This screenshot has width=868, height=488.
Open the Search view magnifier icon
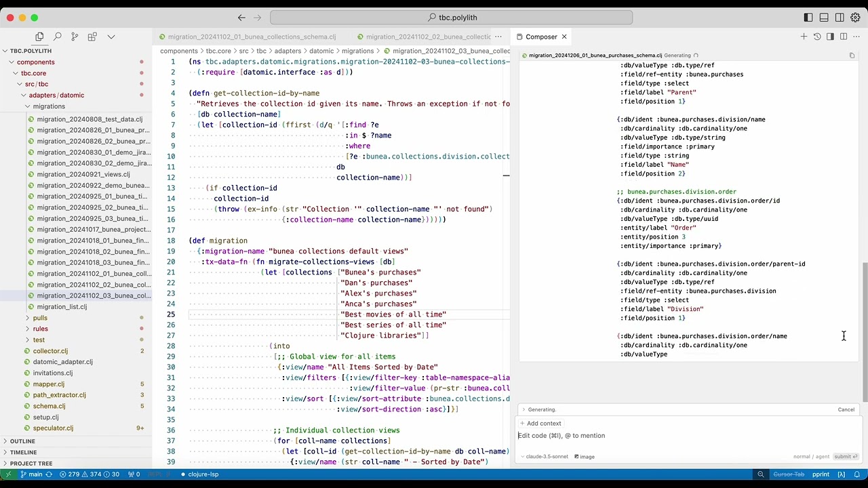[57, 37]
